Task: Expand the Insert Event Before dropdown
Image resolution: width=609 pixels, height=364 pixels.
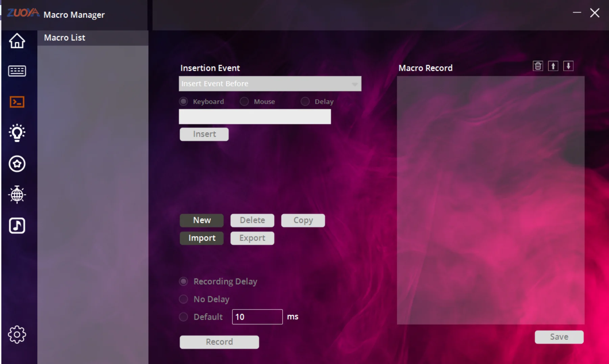Action: point(270,83)
